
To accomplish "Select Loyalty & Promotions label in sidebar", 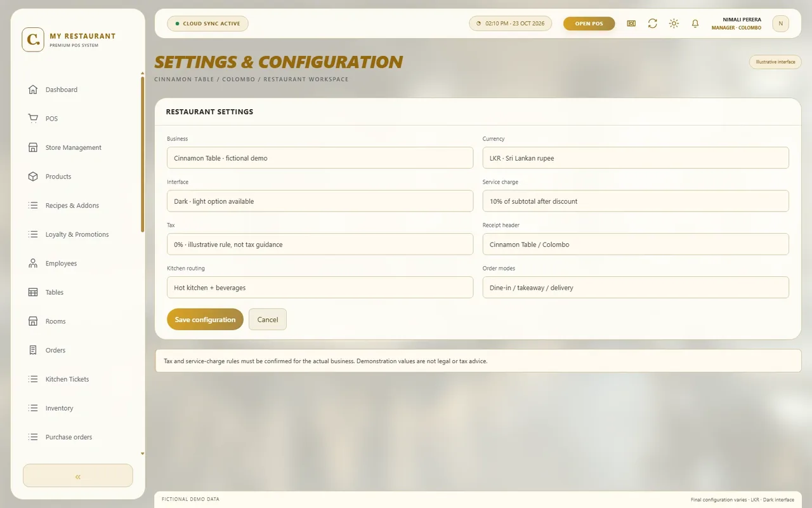I will pyautogui.click(x=77, y=234).
